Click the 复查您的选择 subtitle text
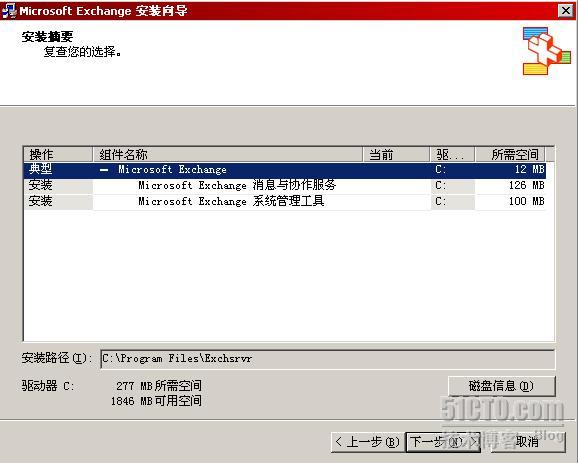578x463 pixels. 83,52
